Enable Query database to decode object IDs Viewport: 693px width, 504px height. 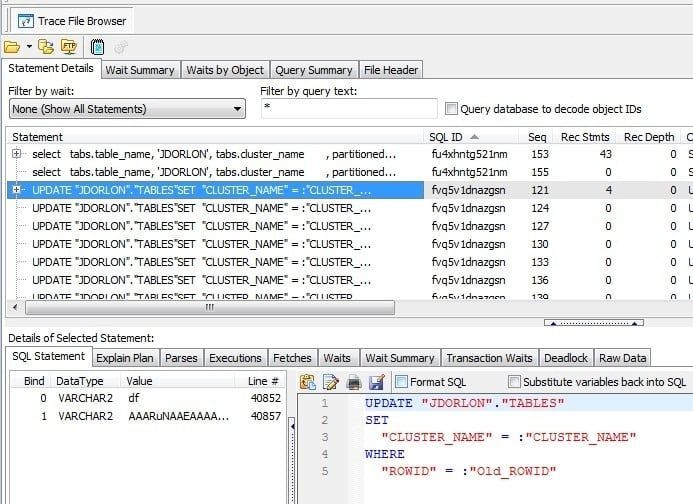click(x=451, y=108)
